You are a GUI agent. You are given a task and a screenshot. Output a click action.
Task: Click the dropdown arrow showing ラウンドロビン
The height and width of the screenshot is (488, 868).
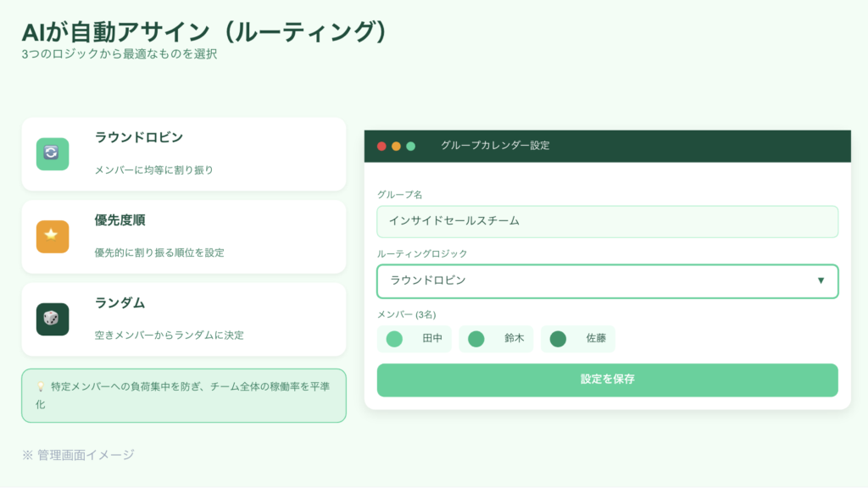pyautogui.click(x=822, y=280)
